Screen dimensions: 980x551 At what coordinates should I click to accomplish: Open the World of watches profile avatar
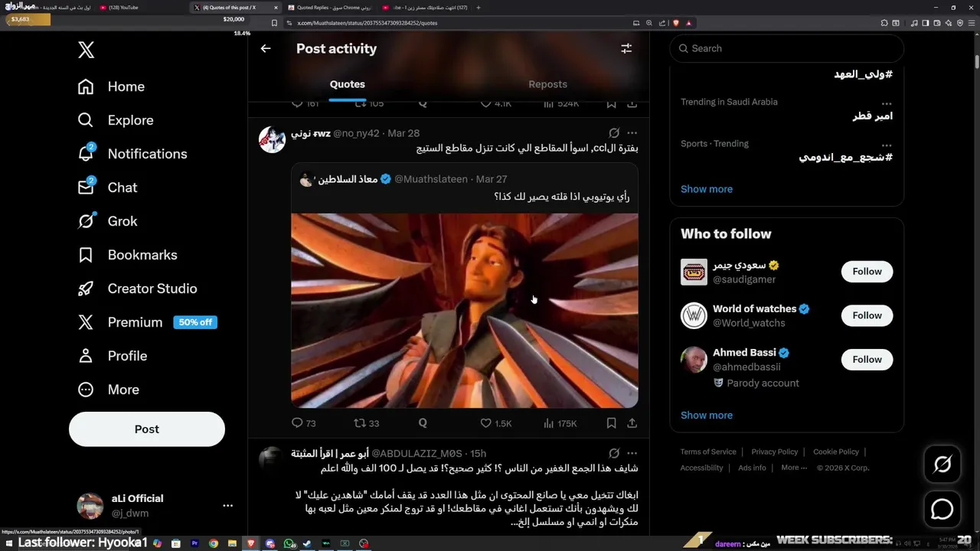(x=694, y=315)
